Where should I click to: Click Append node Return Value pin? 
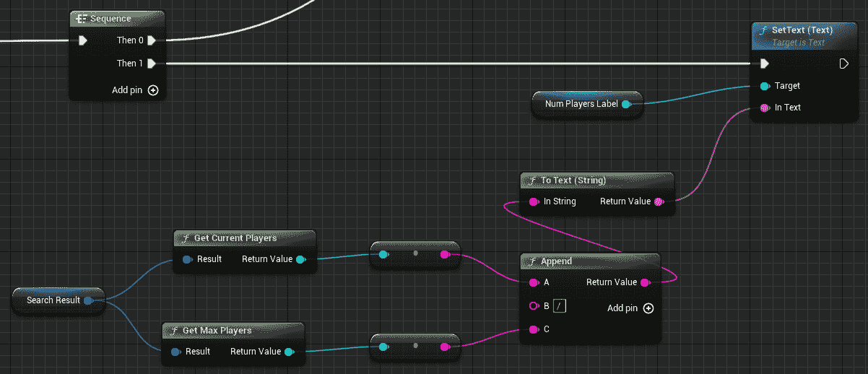(x=644, y=282)
